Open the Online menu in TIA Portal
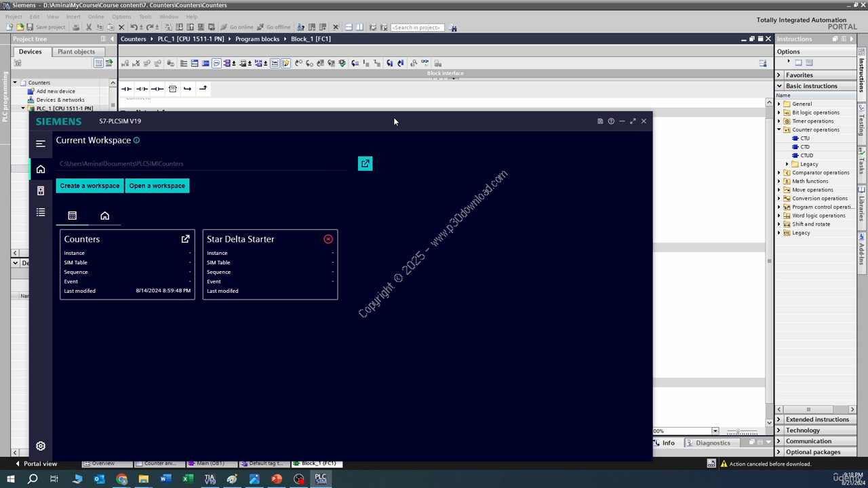 pos(96,16)
